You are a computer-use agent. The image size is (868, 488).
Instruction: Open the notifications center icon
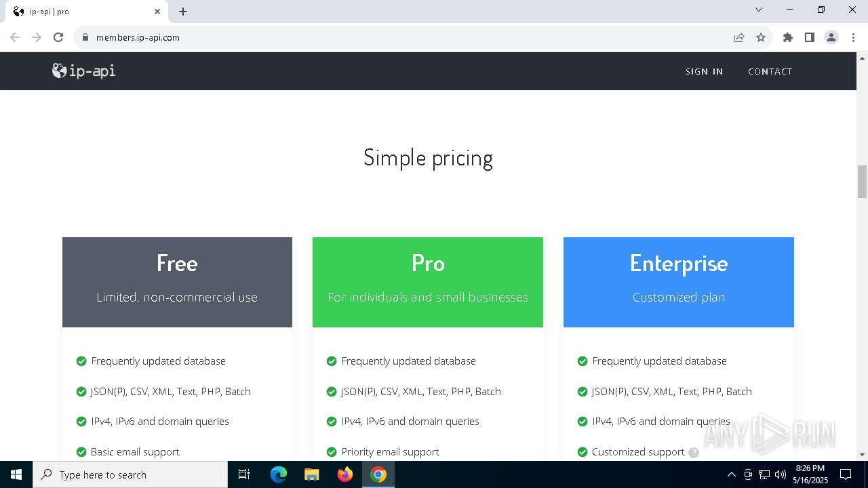846,474
